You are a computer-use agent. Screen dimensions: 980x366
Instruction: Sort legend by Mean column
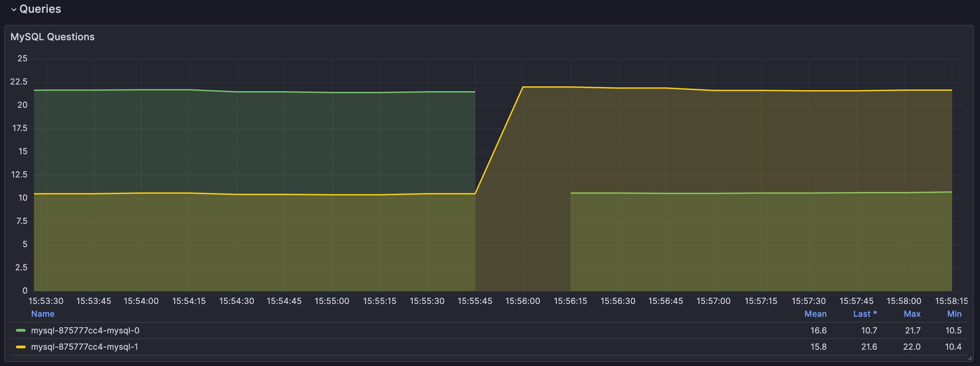pos(815,314)
